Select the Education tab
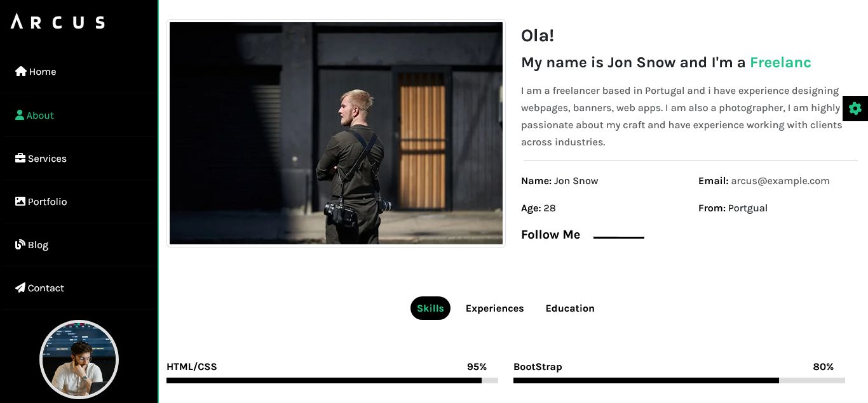The image size is (868, 403). pos(570,308)
